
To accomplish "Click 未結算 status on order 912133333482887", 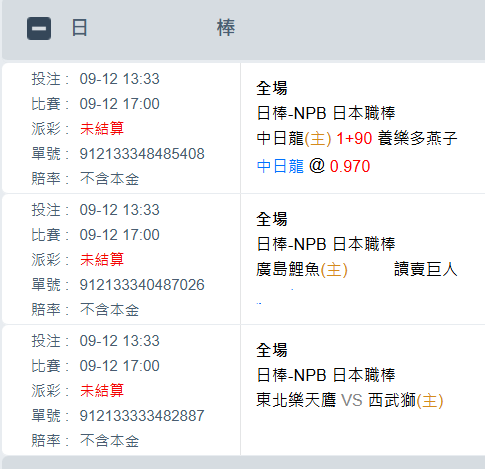I will [x=102, y=390].
